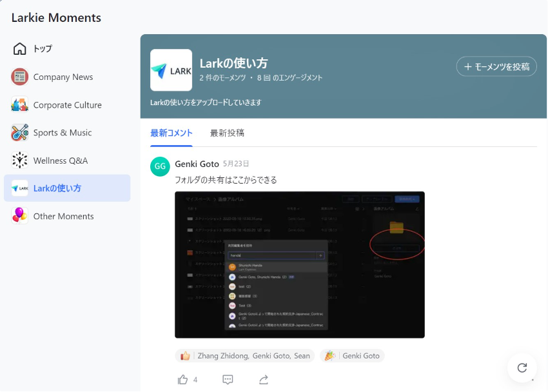Click the Wellness Q&A category icon
Image resolution: width=548 pixels, height=392 pixels.
[20, 161]
